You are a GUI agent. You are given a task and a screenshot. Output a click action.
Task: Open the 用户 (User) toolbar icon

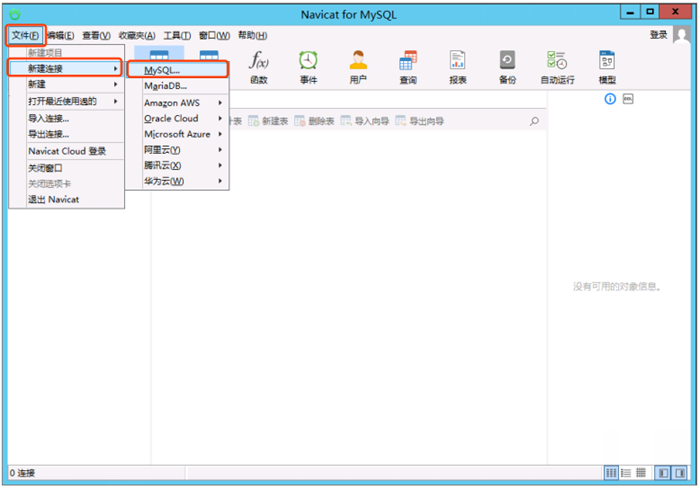pyautogui.click(x=358, y=66)
